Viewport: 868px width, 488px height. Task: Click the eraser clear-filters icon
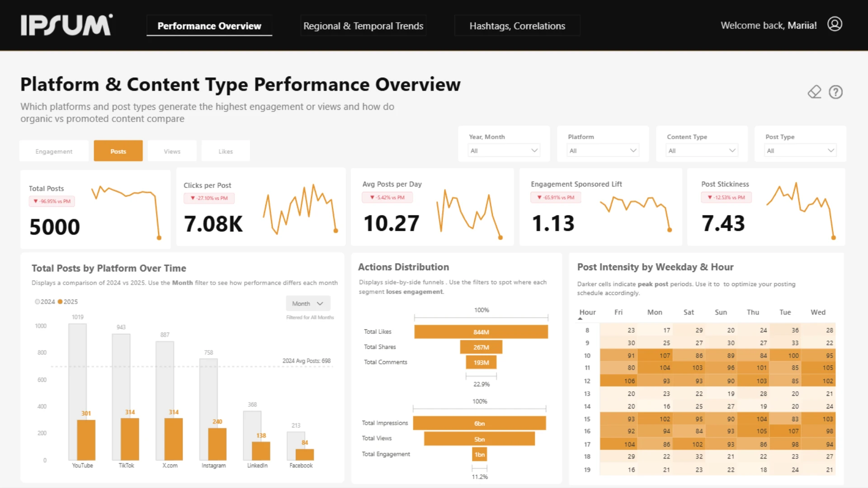(x=814, y=92)
